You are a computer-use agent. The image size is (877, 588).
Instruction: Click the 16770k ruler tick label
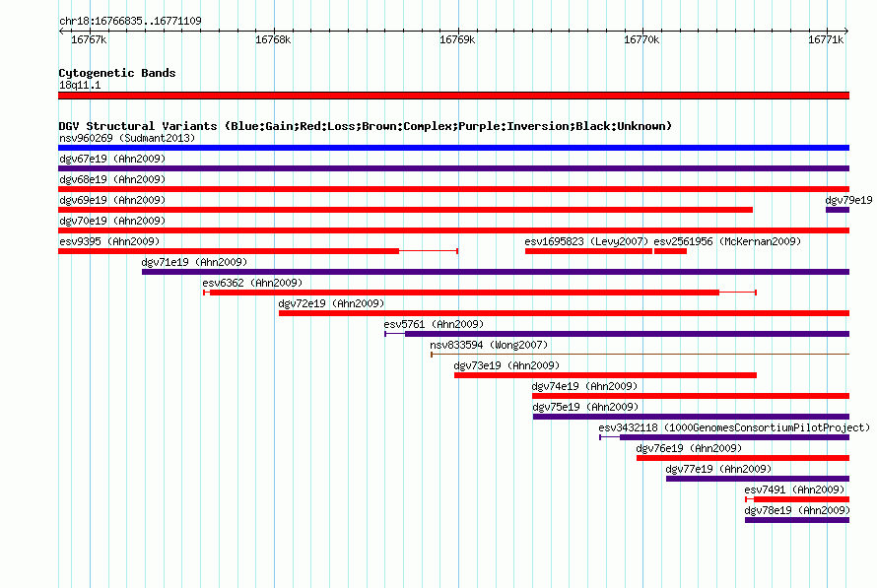coord(641,39)
